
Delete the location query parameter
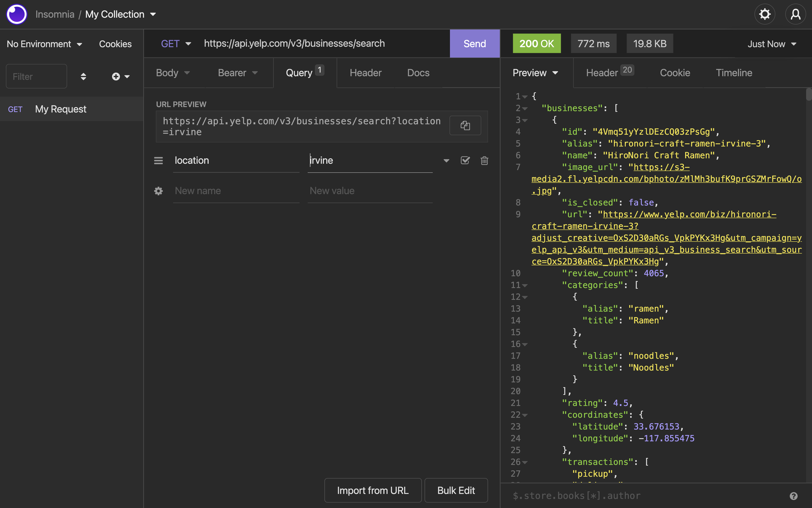[484, 161]
